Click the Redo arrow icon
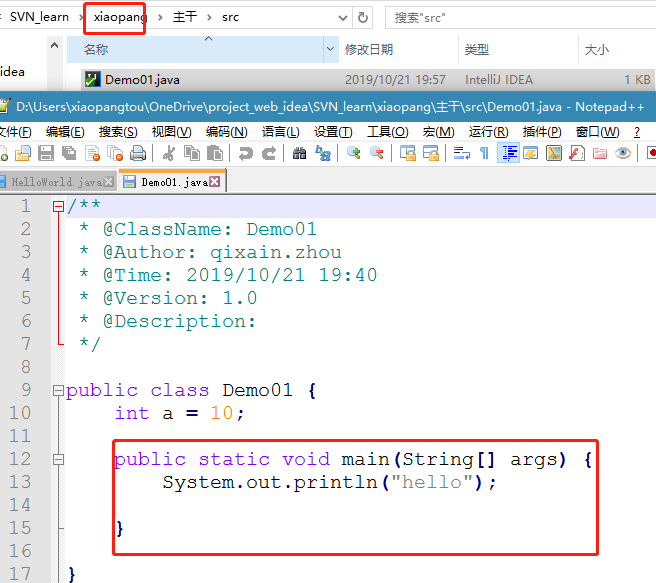This screenshot has height=583, width=656. [269, 153]
